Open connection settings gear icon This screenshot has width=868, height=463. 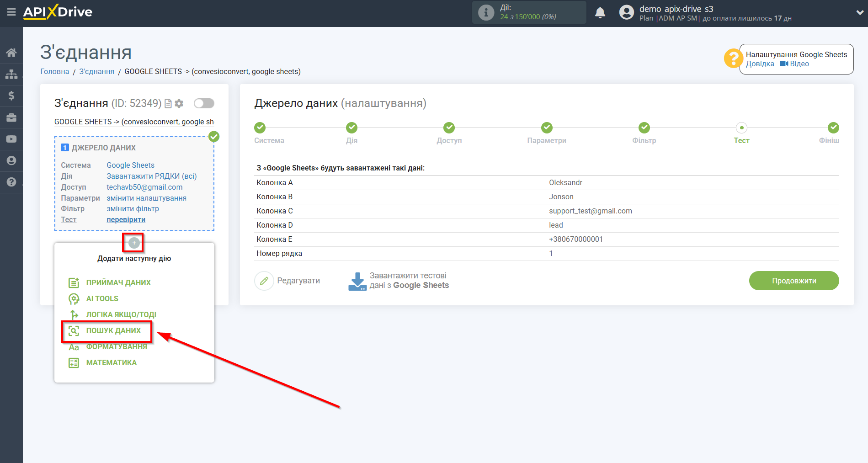point(179,104)
